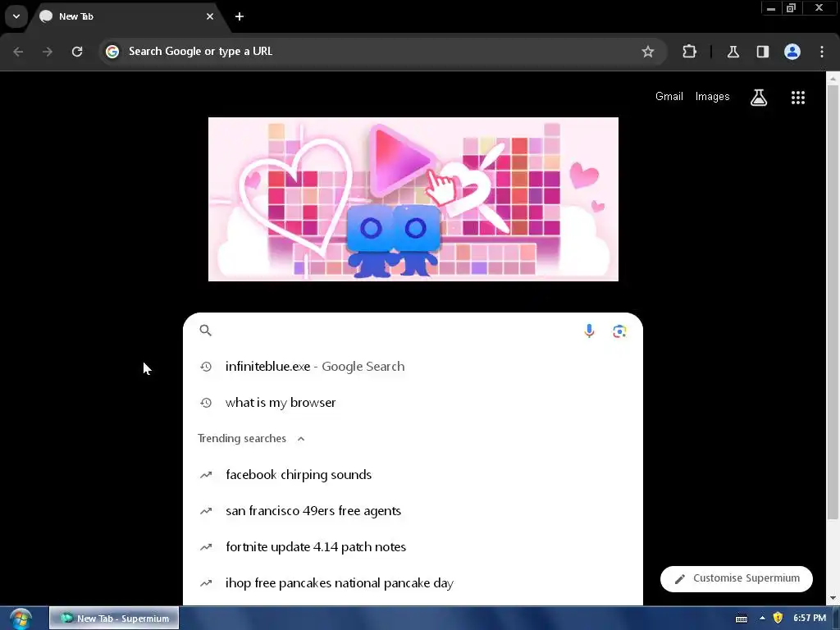Open the three-dot browser menu
840x630 pixels.
[822, 52]
